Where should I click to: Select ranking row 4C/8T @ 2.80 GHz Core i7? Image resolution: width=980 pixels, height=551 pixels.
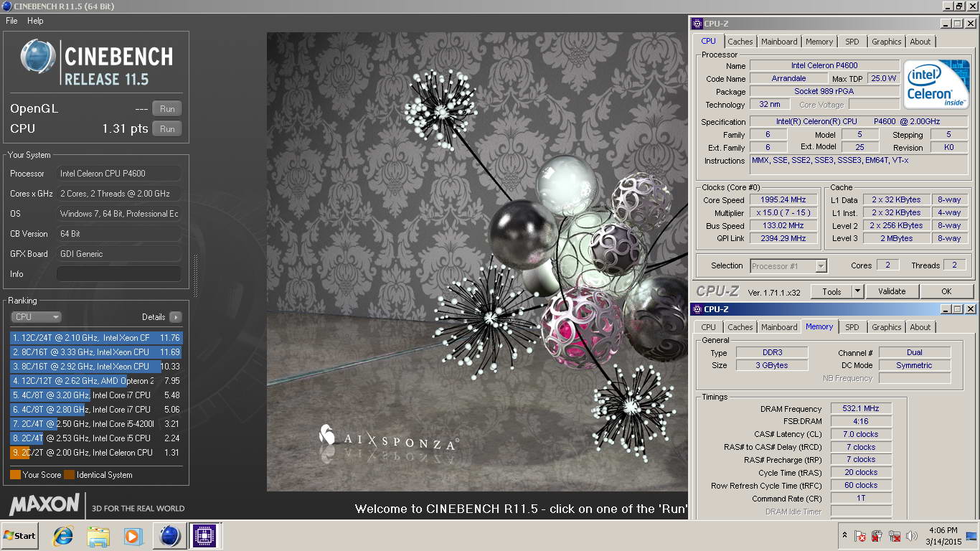(96, 410)
